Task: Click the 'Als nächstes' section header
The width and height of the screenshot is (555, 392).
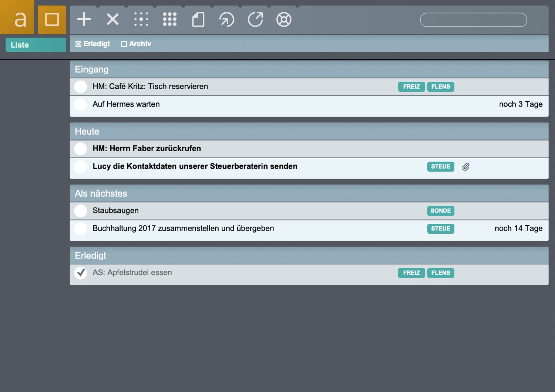Action: click(309, 193)
